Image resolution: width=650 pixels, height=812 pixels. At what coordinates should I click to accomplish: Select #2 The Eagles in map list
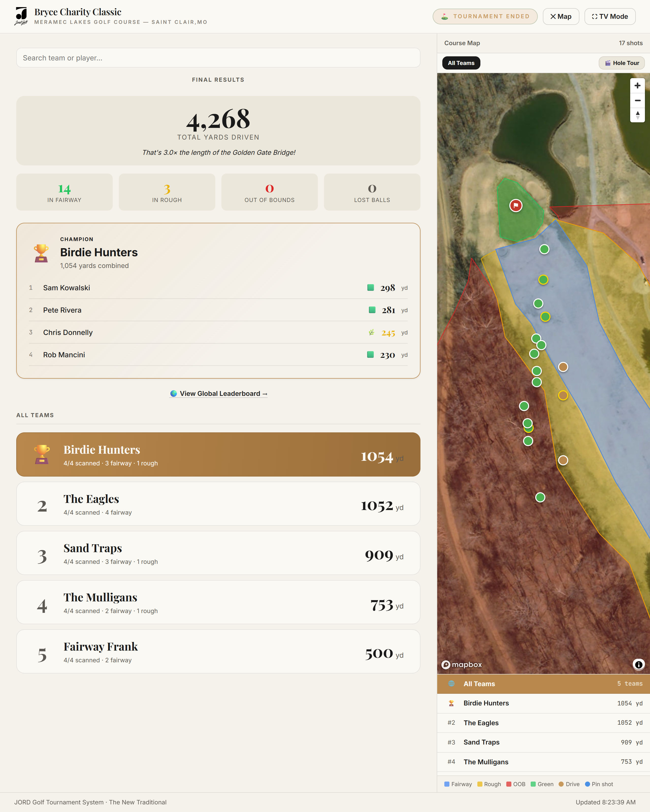(x=543, y=723)
